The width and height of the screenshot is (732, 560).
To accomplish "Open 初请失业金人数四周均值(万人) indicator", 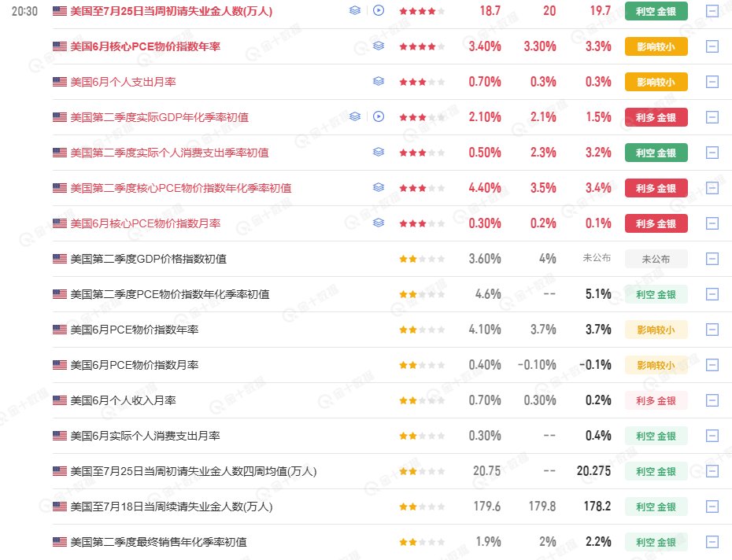I will [194, 471].
